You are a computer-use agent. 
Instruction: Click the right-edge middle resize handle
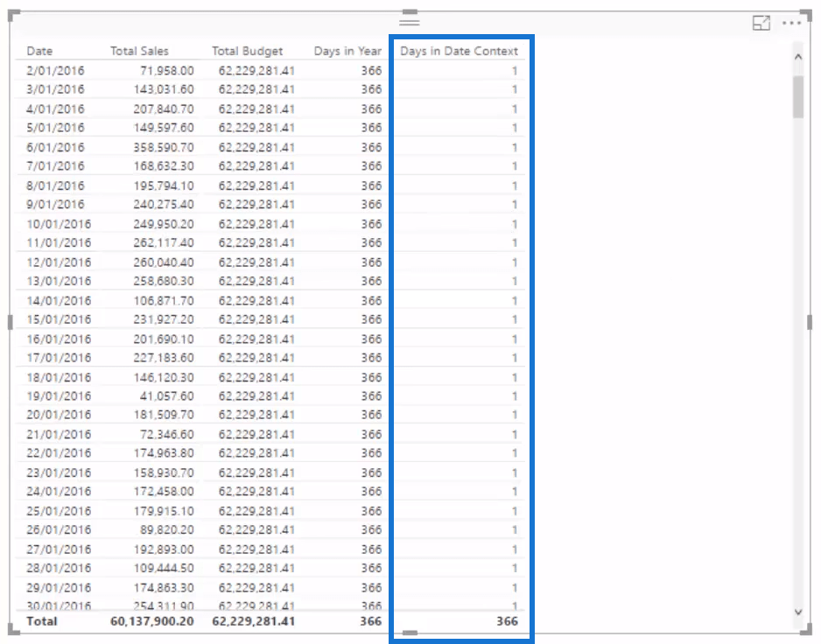click(810, 322)
